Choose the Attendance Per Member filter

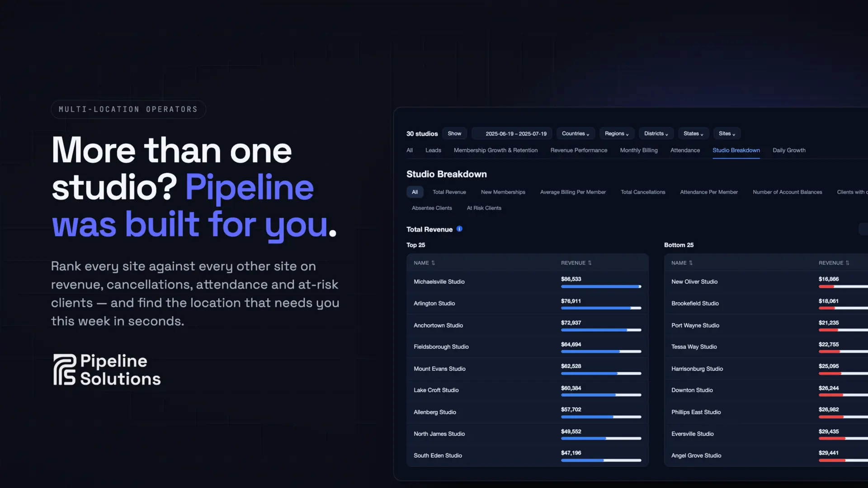[x=709, y=192]
